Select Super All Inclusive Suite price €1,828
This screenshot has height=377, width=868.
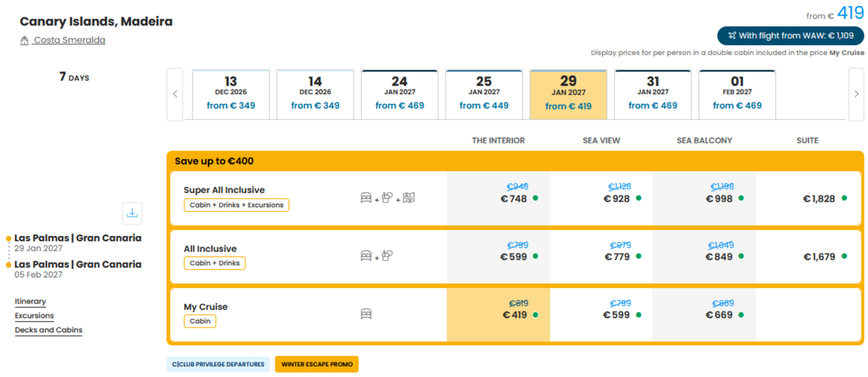(808, 198)
